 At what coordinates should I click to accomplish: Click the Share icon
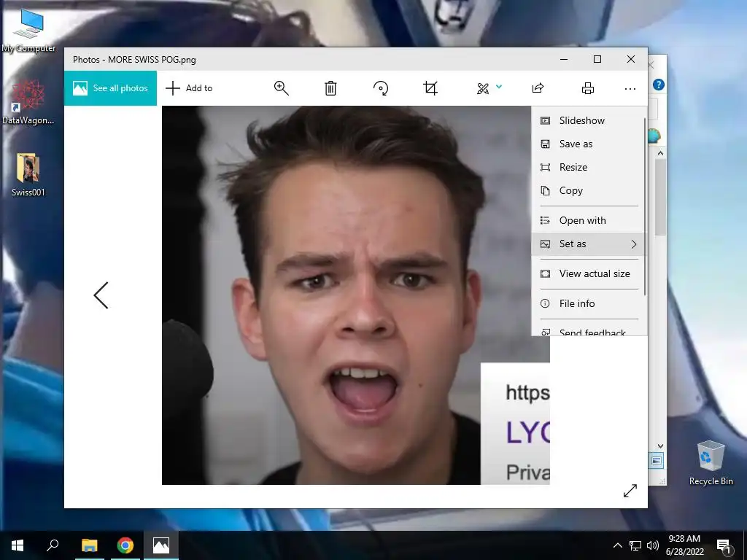(x=538, y=88)
